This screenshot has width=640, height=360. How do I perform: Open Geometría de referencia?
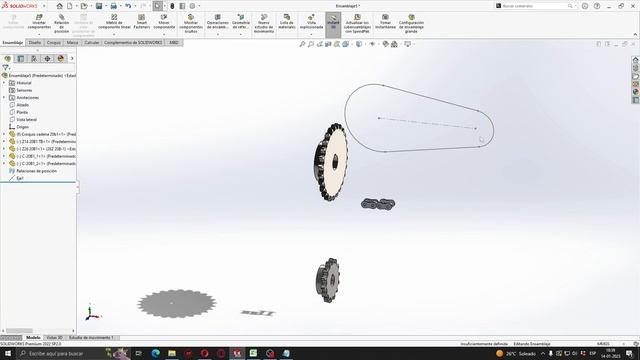pos(241,23)
